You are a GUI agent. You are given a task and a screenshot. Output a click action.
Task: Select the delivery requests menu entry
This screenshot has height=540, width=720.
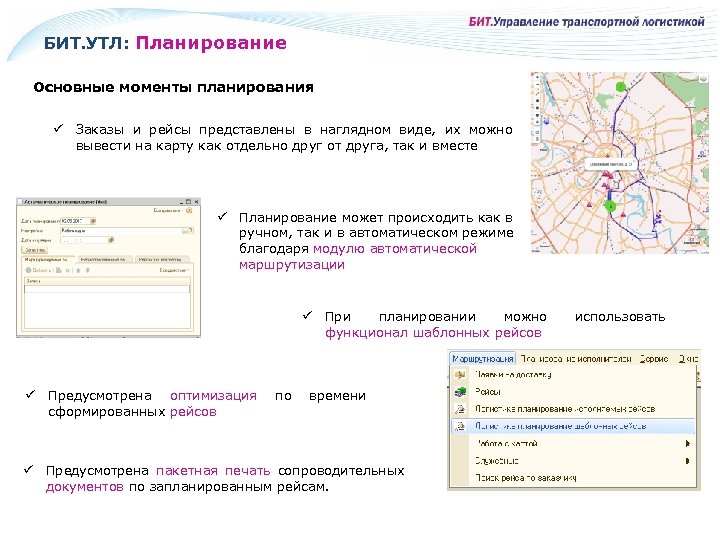pyautogui.click(x=572, y=375)
